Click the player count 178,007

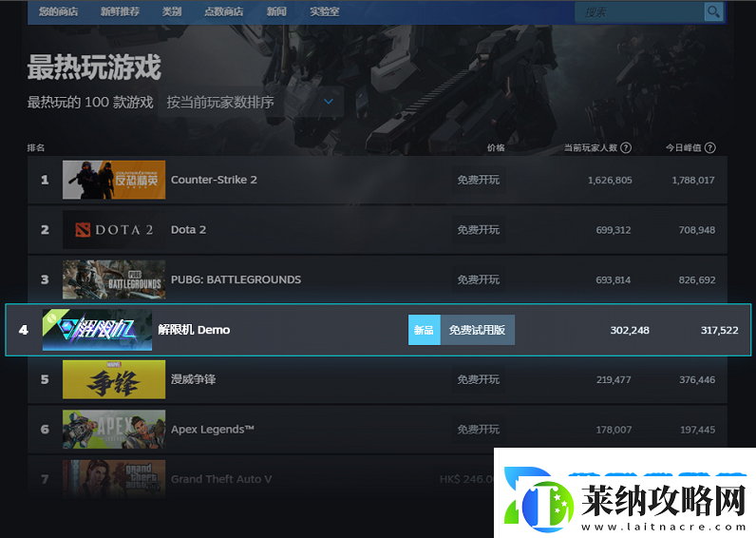pyautogui.click(x=614, y=430)
